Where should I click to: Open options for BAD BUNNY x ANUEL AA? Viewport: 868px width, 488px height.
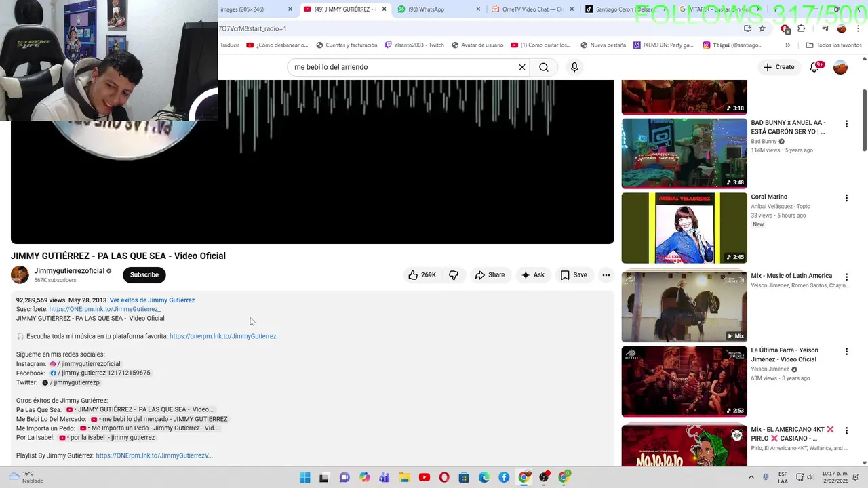click(846, 124)
